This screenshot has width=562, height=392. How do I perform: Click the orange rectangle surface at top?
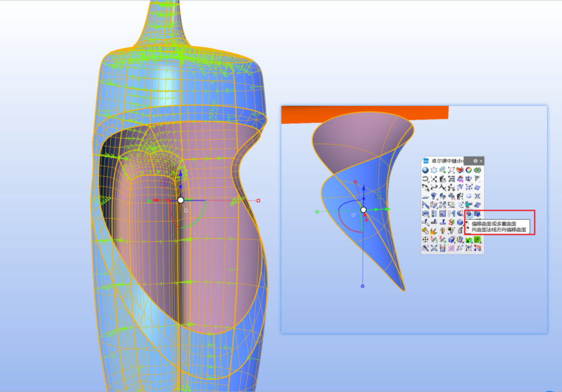pos(365,113)
